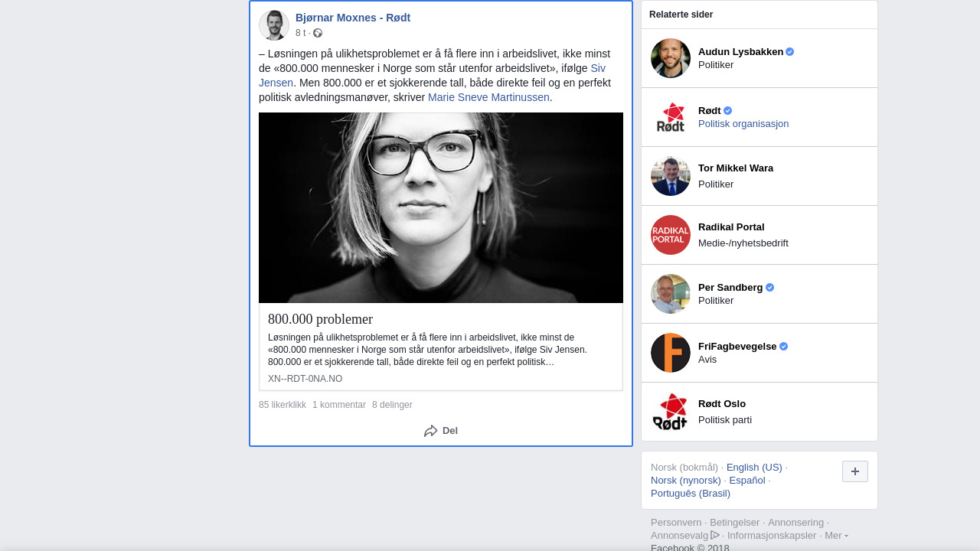Switch language to Norsk (nynorsk)

point(686,481)
